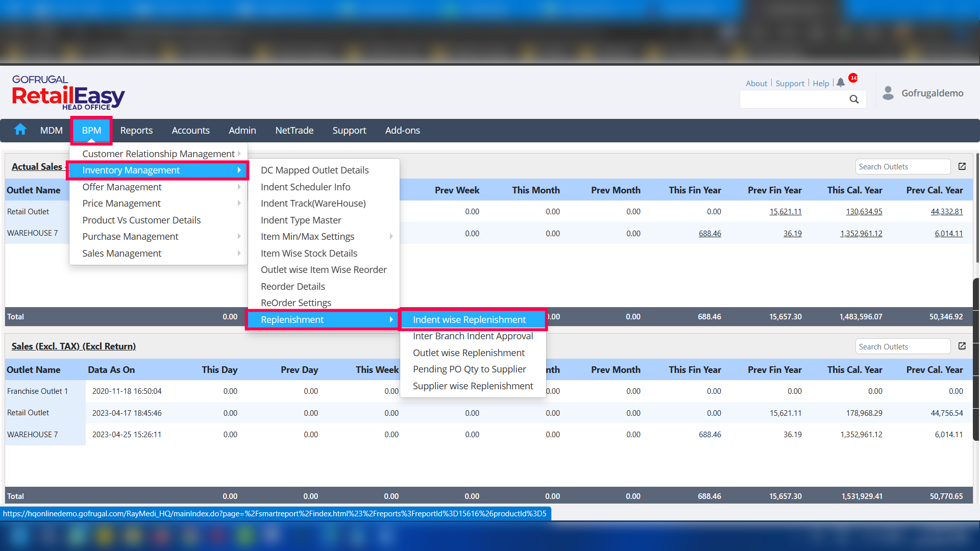
Task: Click the Help link in header
Action: click(x=820, y=84)
